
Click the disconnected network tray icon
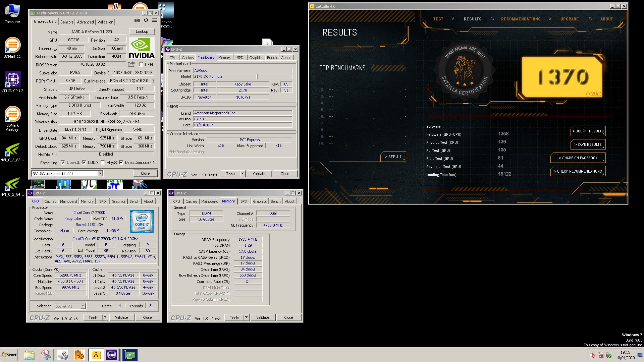pyautogui.click(x=601, y=355)
